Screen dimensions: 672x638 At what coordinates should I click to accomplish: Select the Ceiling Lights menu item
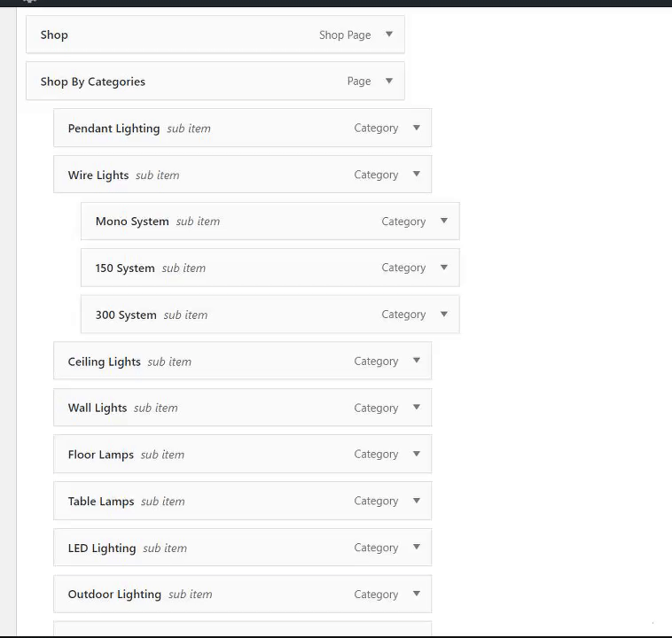104,362
